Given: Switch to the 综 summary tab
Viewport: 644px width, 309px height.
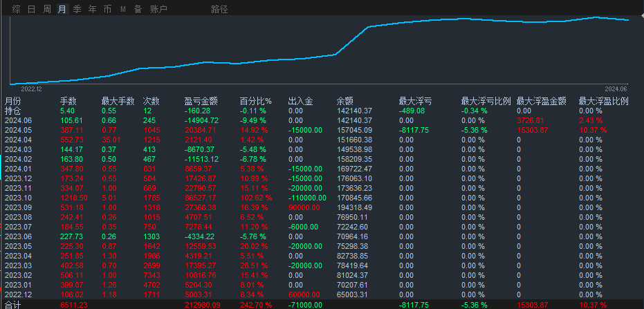Looking at the screenshot, I should pyautogui.click(x=15, y=9).
